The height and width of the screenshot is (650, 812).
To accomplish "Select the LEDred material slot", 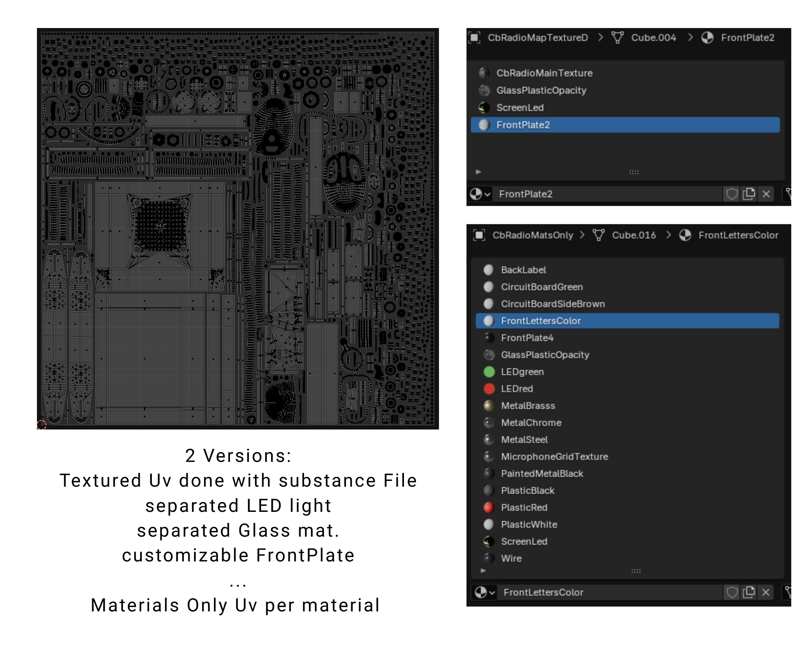I will (x=517, y=389).
